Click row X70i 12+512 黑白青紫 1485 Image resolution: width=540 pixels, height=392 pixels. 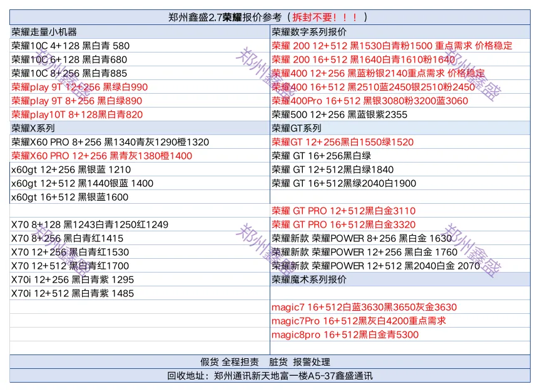point(140,293)
